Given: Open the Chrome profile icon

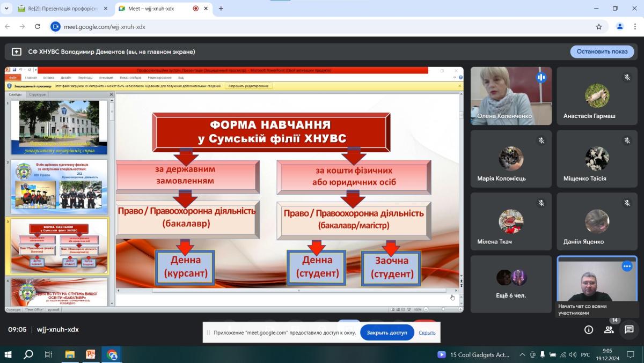Looking at the screenshot, I should [620, 27].
